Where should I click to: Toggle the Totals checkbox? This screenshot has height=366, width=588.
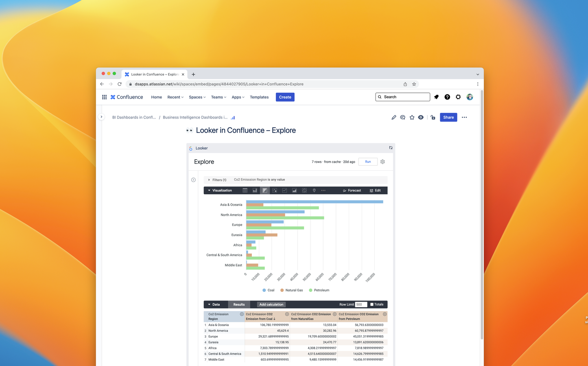372,305
